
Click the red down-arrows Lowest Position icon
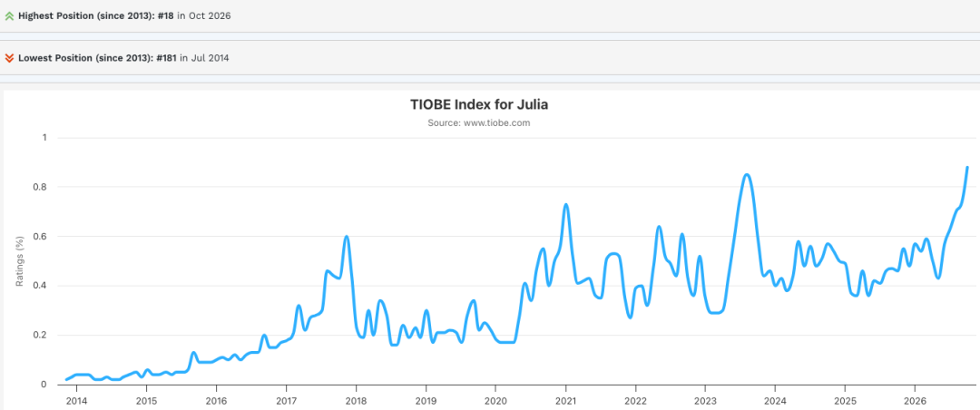(9, 58)
